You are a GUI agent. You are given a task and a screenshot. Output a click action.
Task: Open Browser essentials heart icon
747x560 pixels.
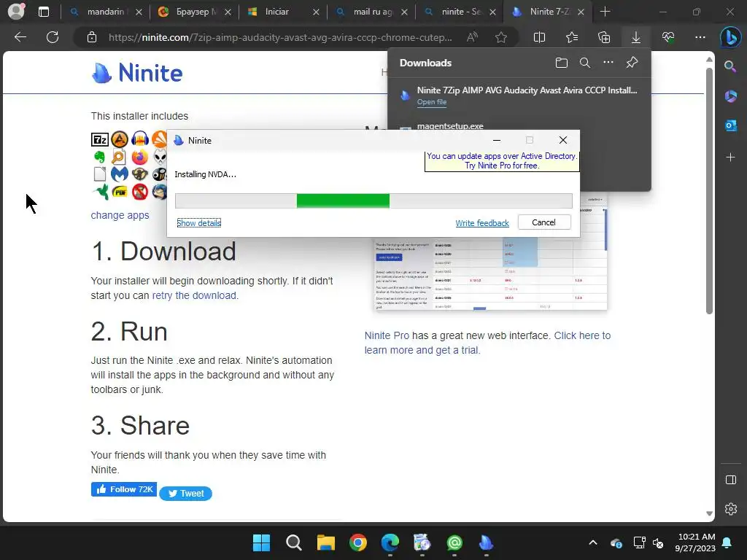point(668,37)
